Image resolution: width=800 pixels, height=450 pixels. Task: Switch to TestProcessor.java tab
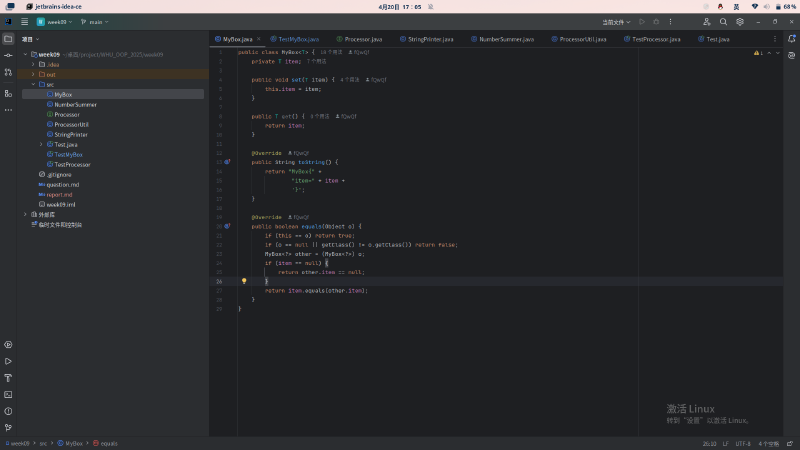click(x=652, y=39)
